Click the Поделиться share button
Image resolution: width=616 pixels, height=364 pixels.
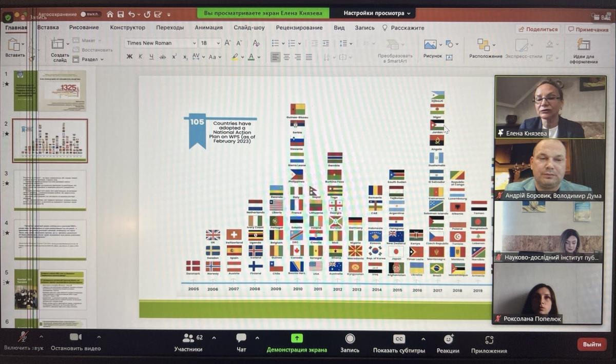[537, 30]
